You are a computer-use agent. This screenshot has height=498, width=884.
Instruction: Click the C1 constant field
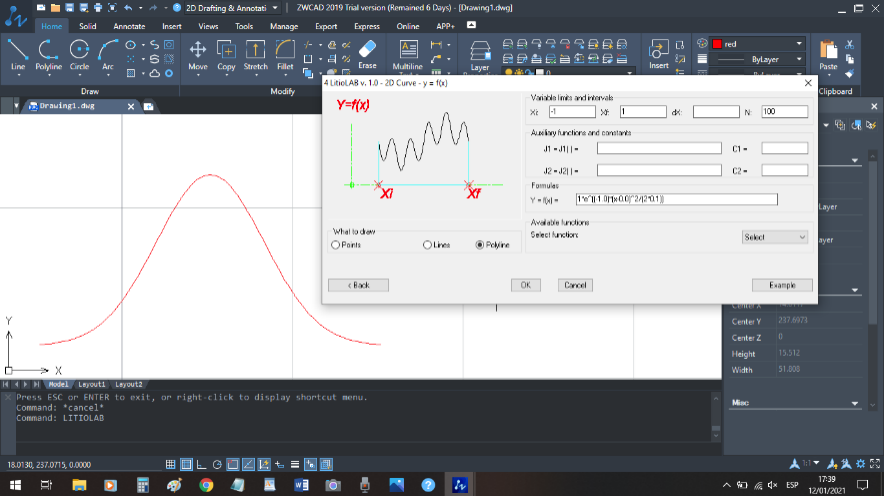point(784,148)
